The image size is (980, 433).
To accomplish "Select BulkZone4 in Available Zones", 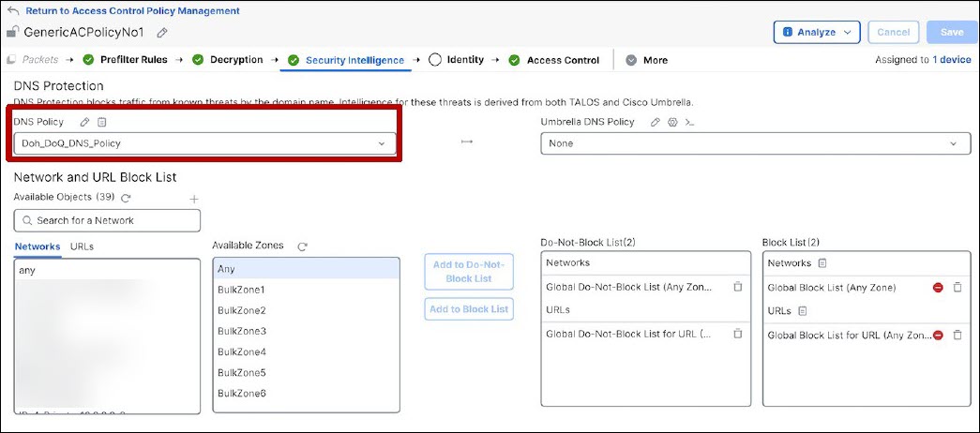I will 307,351.
